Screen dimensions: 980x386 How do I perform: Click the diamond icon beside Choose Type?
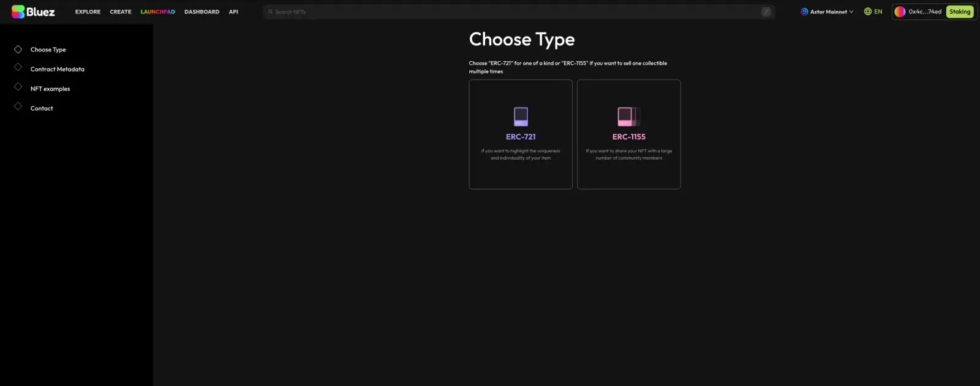point(18,50)
